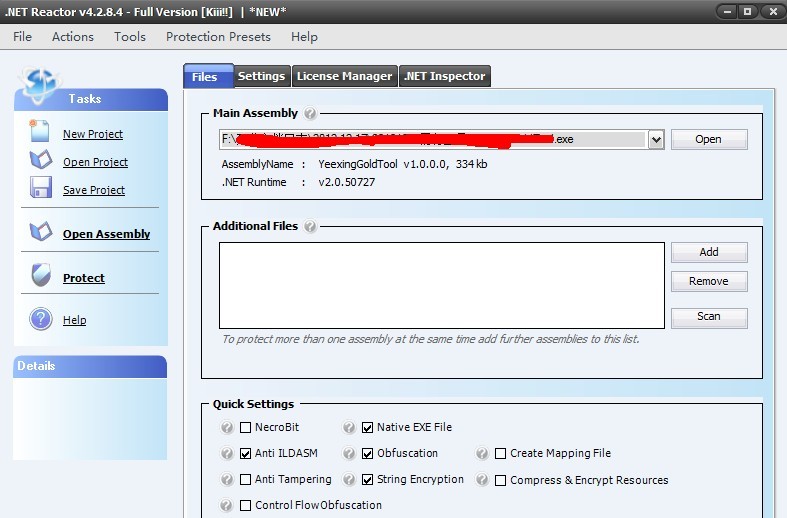Click the Add button for additional files
The height and width of the screenshot is (518, 787).
coord(709,252)
